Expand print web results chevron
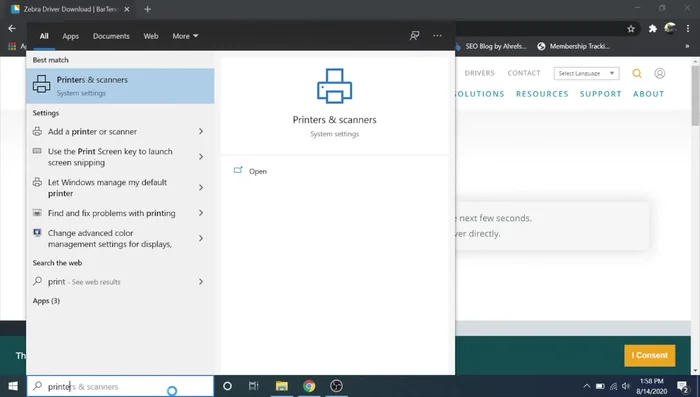The image size is (700, 397). (201, 282)
